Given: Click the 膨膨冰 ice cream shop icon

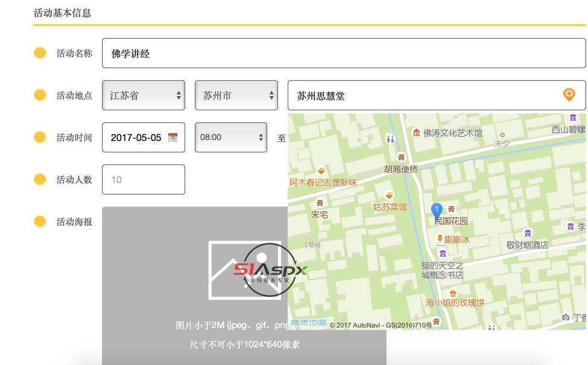Looking at the screenshot, I should click(440, 239).
